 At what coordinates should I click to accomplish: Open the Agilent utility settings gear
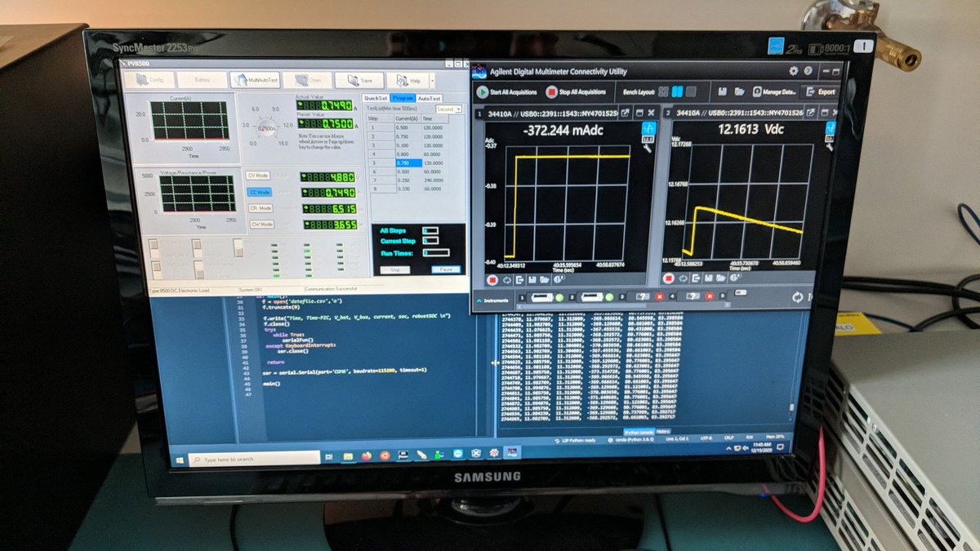(x=793, y=71)
